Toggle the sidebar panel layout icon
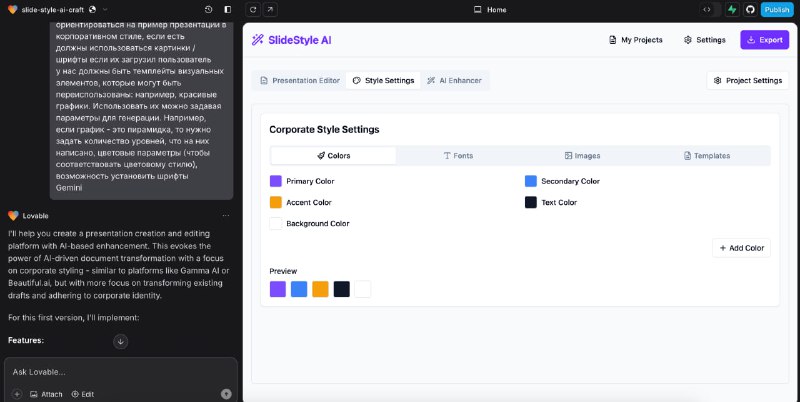This screenshot has width=800, height=402. coord(228,9)
